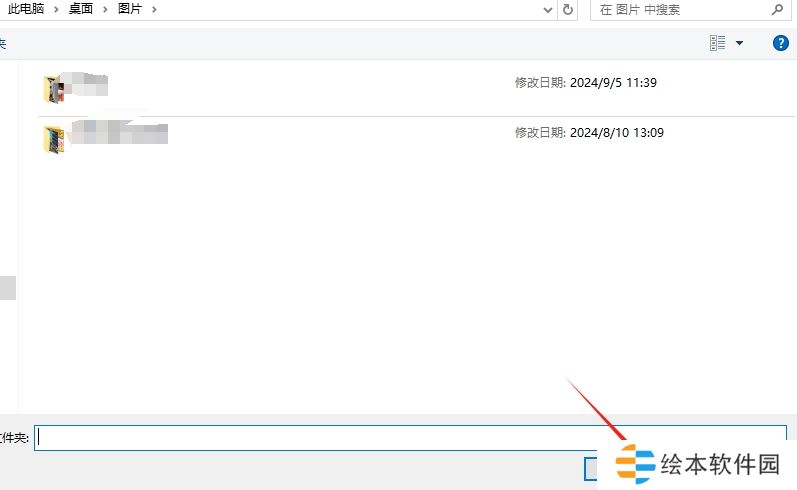Viewport: 797px width, 490px height.
Task: Click modified date 2024/9/5 11:39 row
Action: (585, 83)
